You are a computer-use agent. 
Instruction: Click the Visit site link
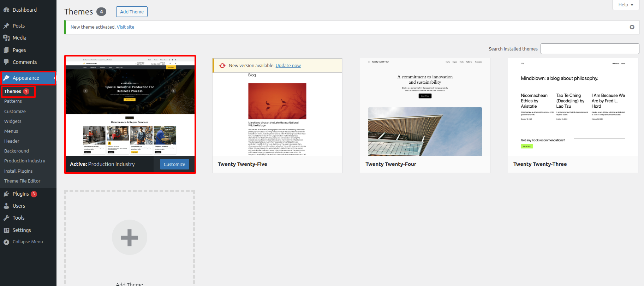(x=125, y=27)
